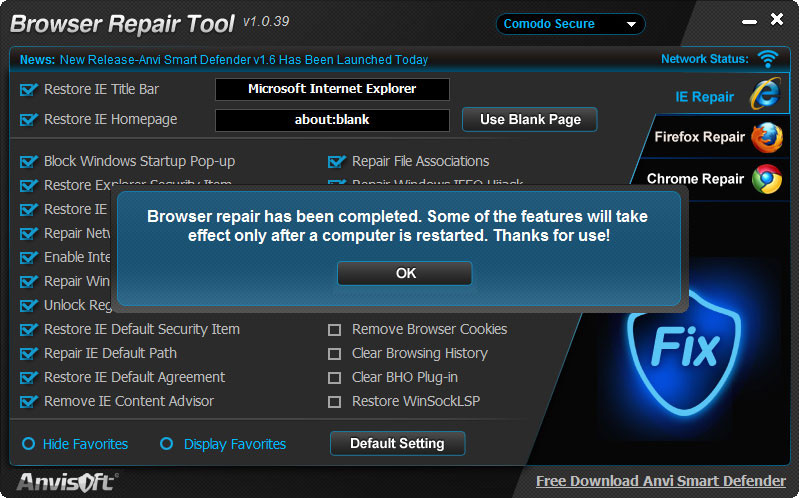
Task: Toggle Repair IE Default Path checkbox
Action: (29, 353)
